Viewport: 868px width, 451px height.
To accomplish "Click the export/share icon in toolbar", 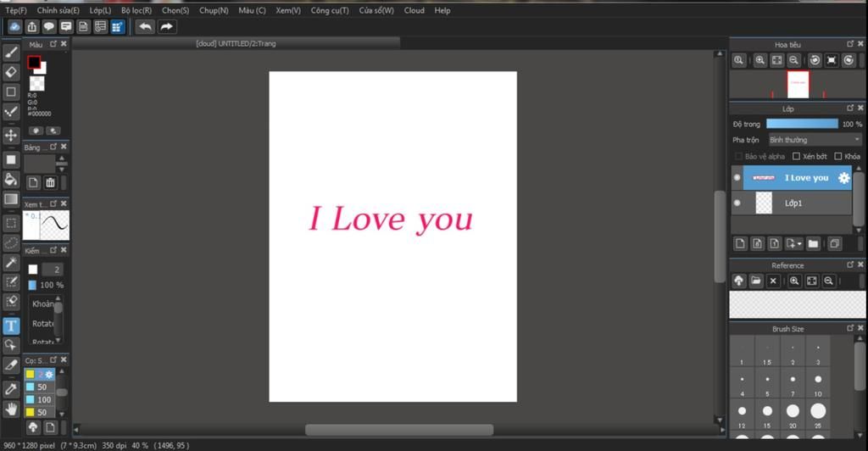I will click(32, 26).
